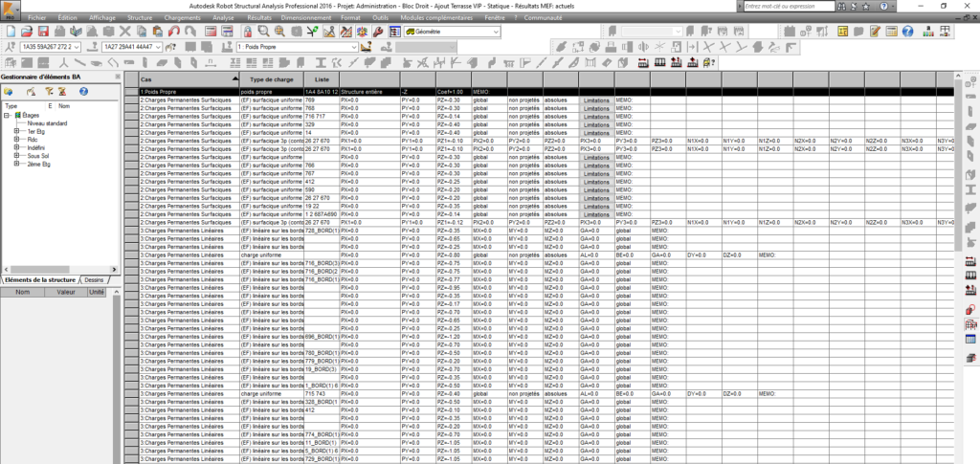Click the delete X icon in main toolbar
This screenshot has height=464, width=980.
pyautogui.click(x=125, y=32)
